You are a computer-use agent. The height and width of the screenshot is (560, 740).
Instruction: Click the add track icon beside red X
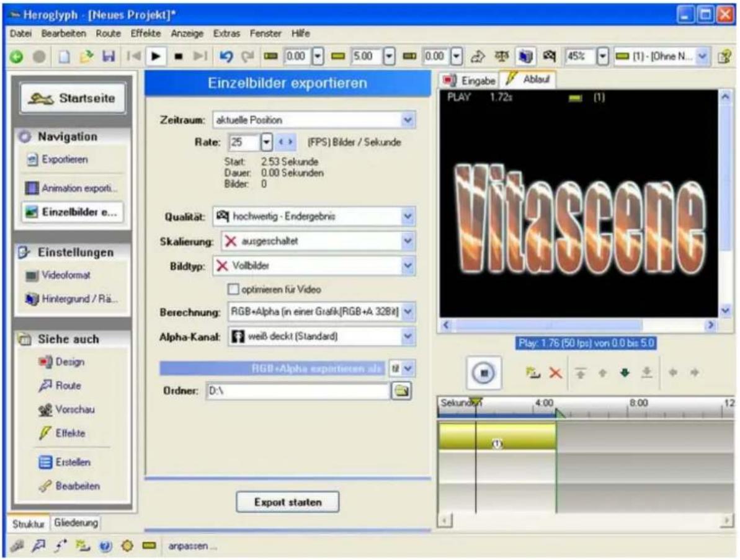(533, 373)
